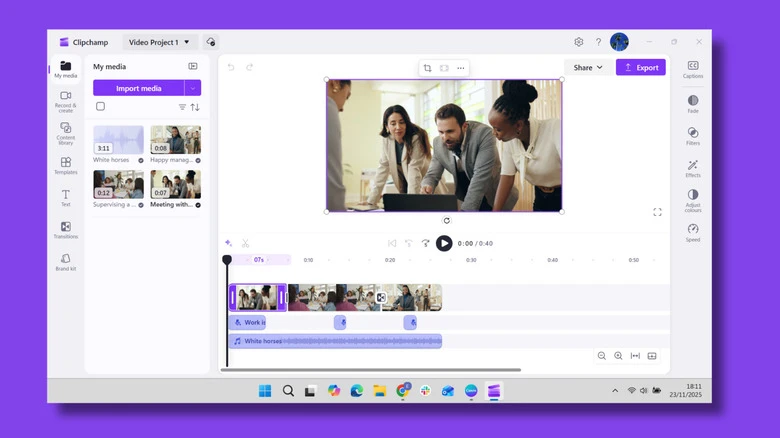The image size is (780, 438).
Task: Open the Captions panel icon
Action: click(693, 66)
